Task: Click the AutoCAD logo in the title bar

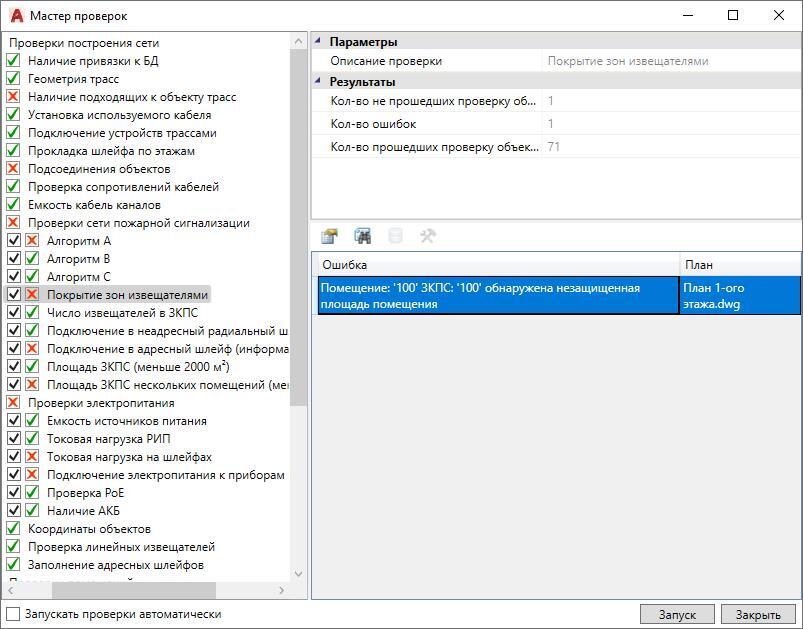Action: 15,15
